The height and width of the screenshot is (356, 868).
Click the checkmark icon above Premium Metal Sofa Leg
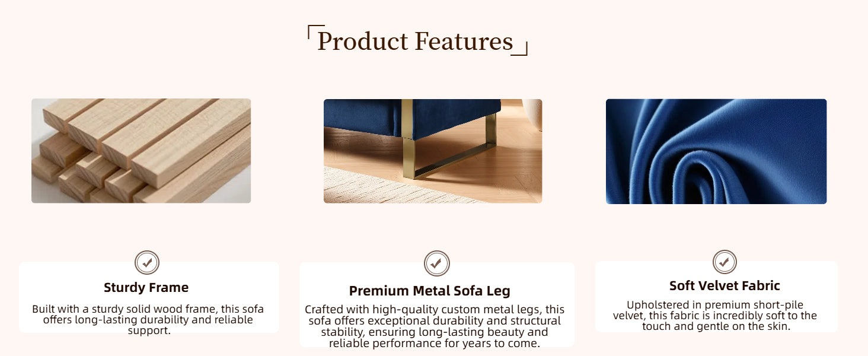(436, 263)
